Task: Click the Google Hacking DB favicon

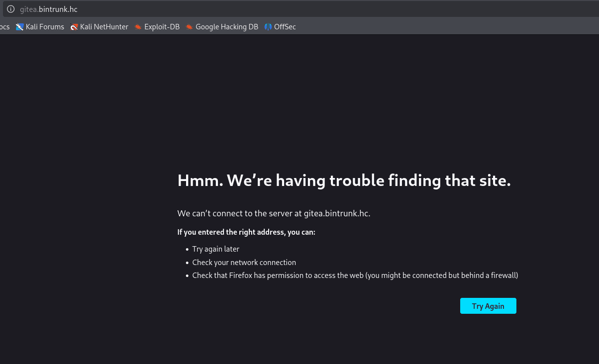Action: [190, 27]
